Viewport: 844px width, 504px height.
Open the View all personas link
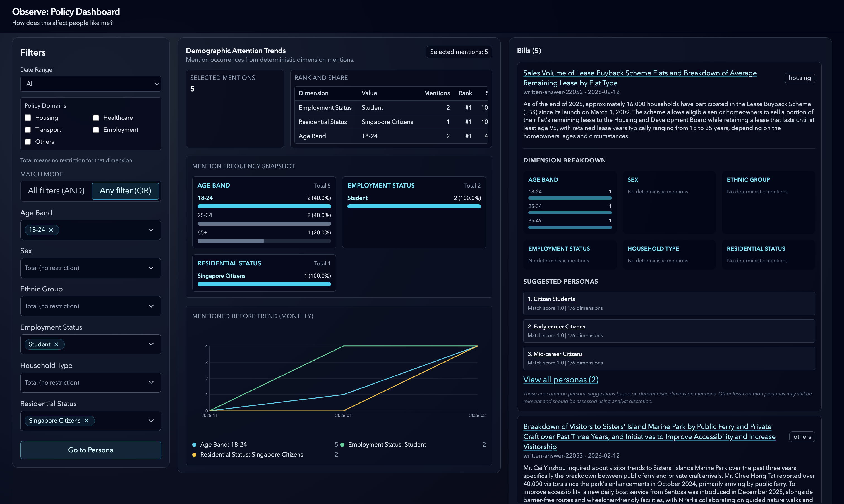[x=561, y=380]
